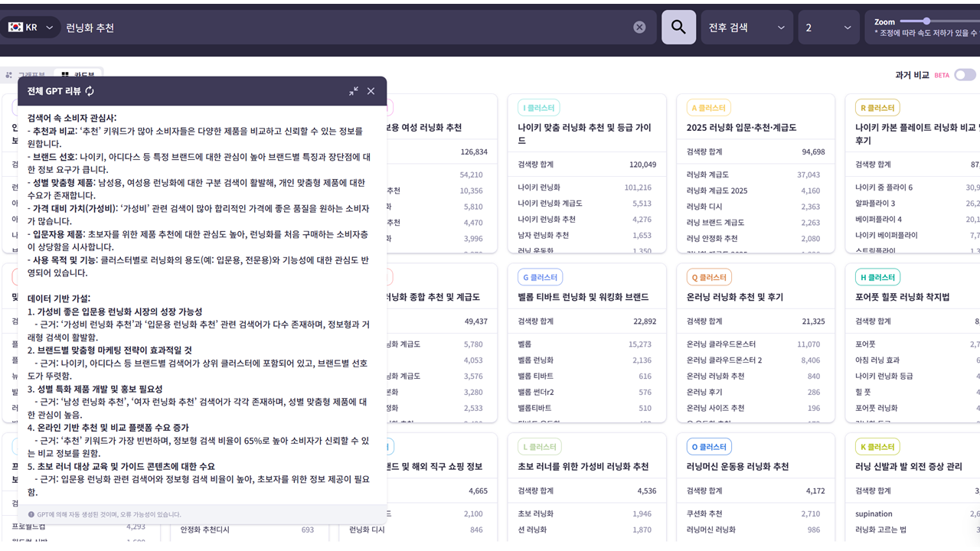Switch to the 카드뷰 tab
Image resolution: width=980 pixels, height=551 pixels.
coord(84,74)
